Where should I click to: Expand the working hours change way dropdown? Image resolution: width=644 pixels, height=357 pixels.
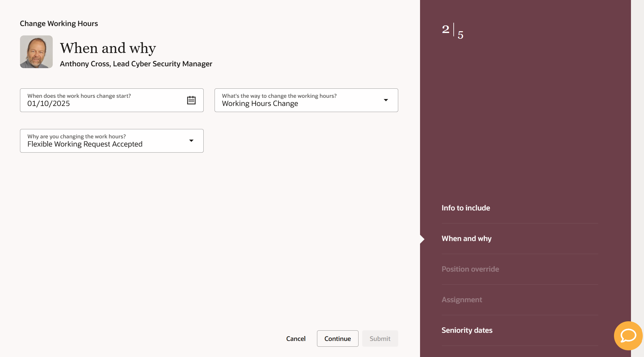tap(386, 100)
